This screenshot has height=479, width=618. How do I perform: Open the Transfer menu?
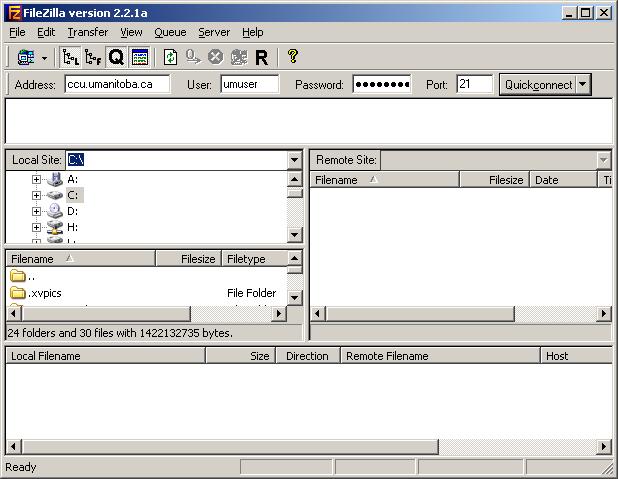(x=87, y=32)
